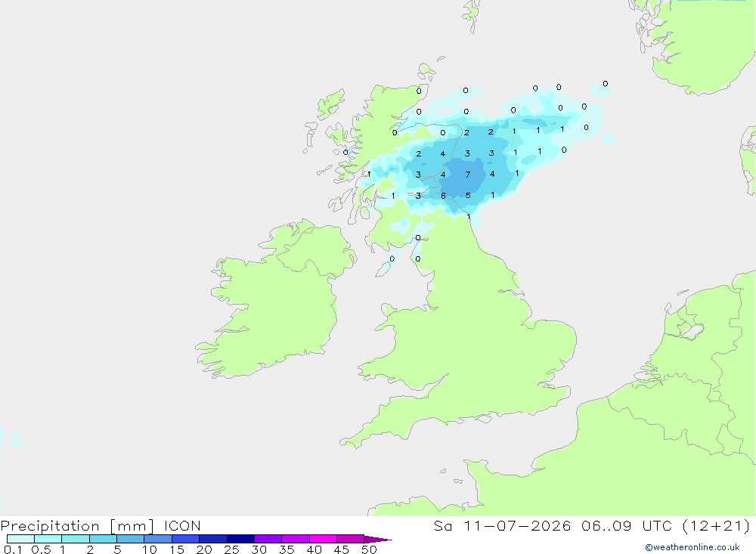Click the "Precipitation [mm]" title text
The width and height of the screenshot is (756, 554).
(77, 526)
